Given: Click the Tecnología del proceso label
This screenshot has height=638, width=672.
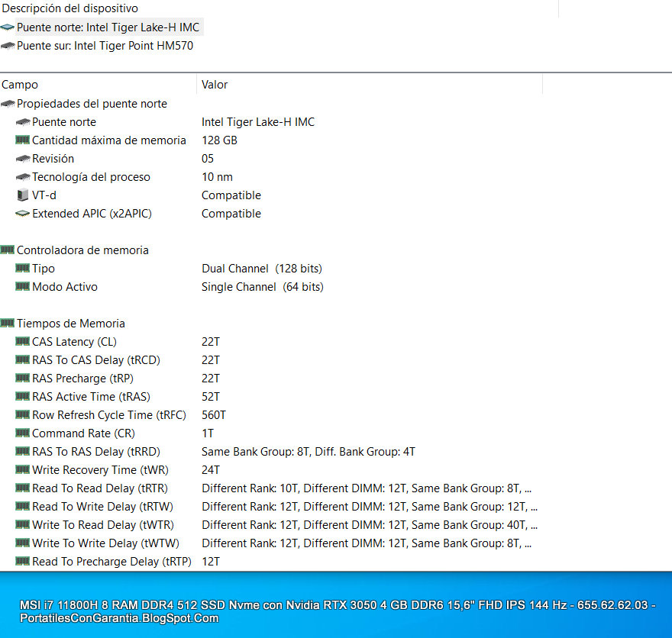Looking at the screenshot, I should [x=92, y=177].
